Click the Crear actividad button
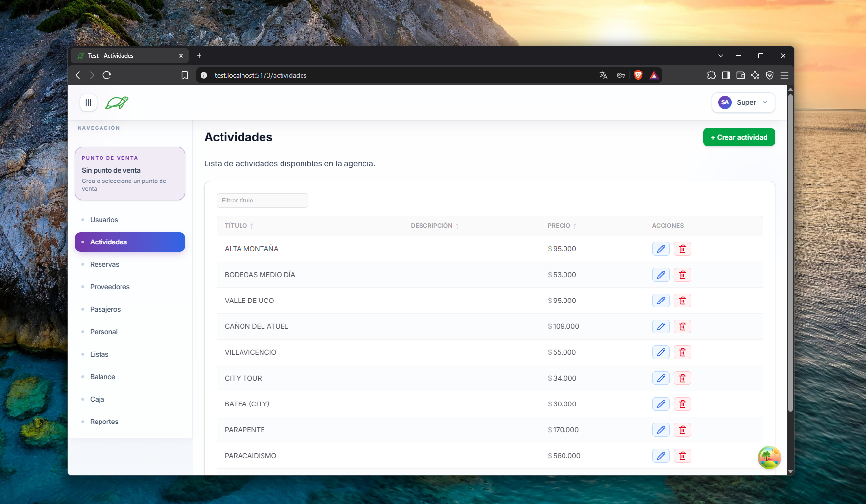 click(x=739, y=137)
